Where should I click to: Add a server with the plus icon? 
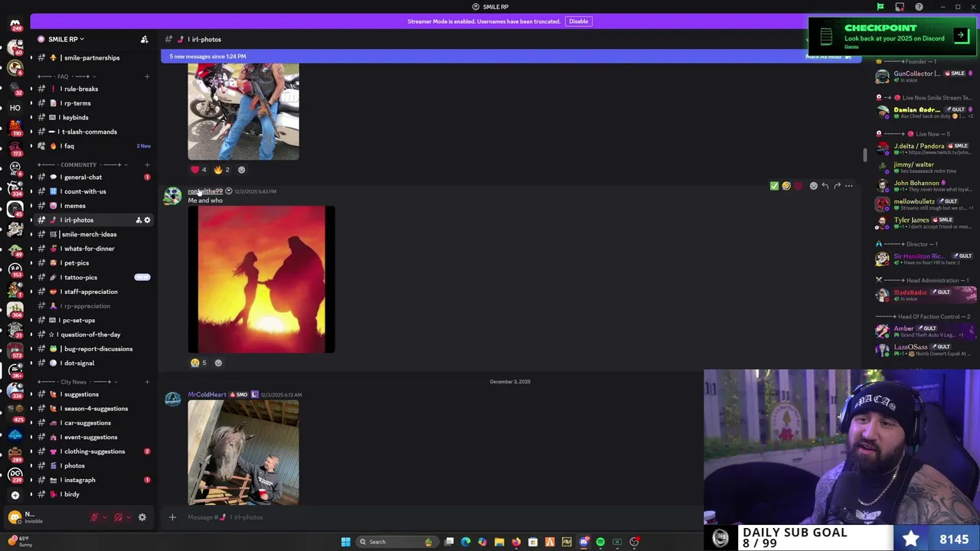coord(15,495)
